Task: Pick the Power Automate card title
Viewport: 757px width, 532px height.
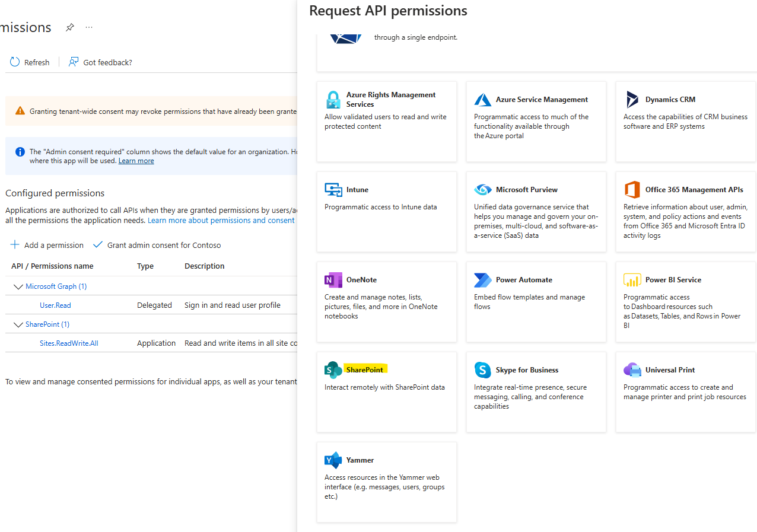Action: click(524, 280)
